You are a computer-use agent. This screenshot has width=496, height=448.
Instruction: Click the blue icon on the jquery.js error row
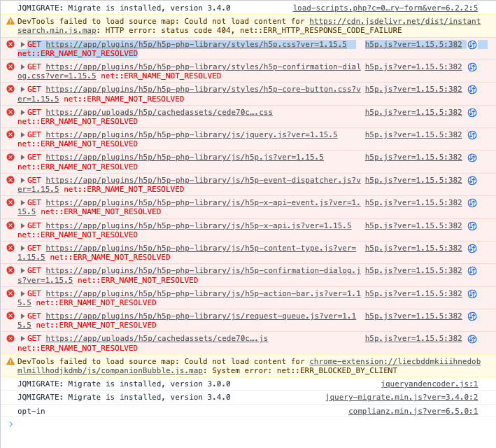(472, 134)
